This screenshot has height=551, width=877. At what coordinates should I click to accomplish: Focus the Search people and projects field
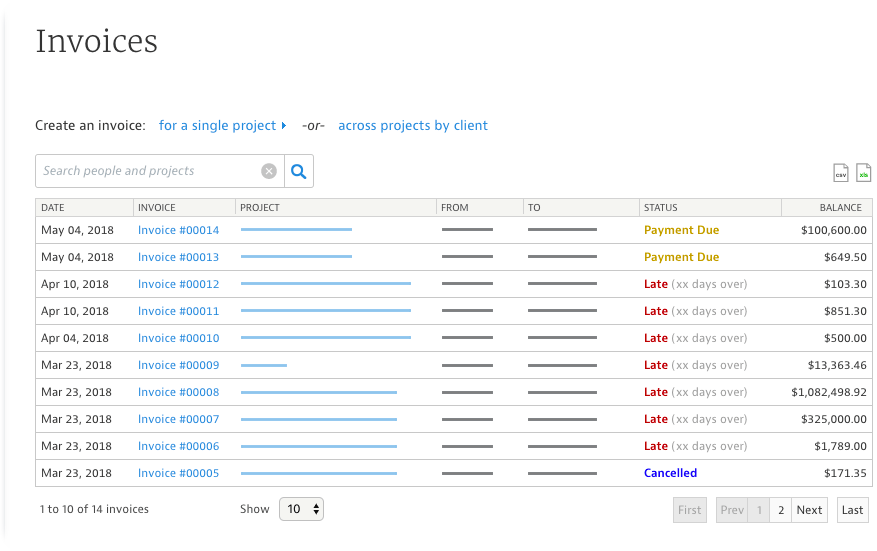click(x=148, y=171)
